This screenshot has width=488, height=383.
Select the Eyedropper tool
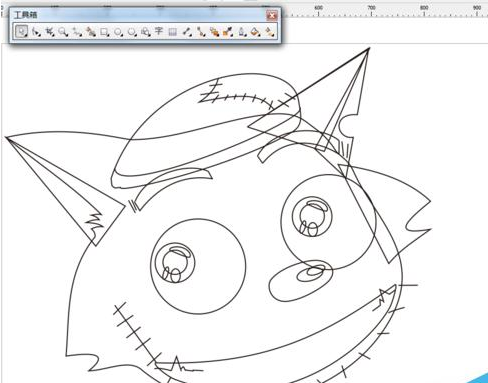pyautogui.click(x=228, y=32)
